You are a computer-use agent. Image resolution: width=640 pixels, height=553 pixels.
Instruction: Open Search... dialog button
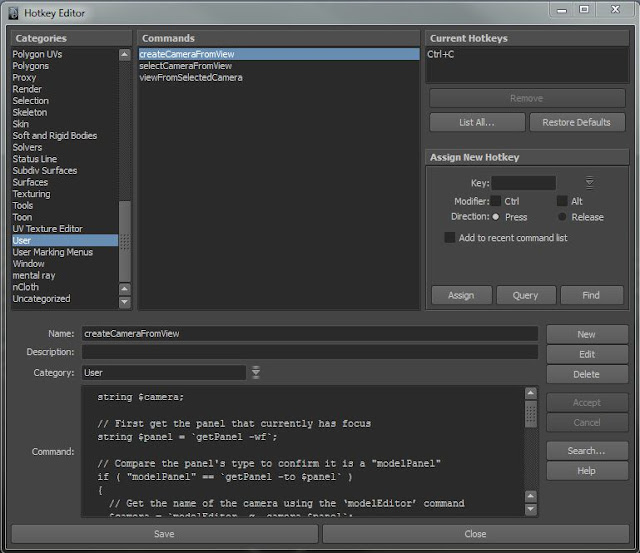click(x=587, y=451)
